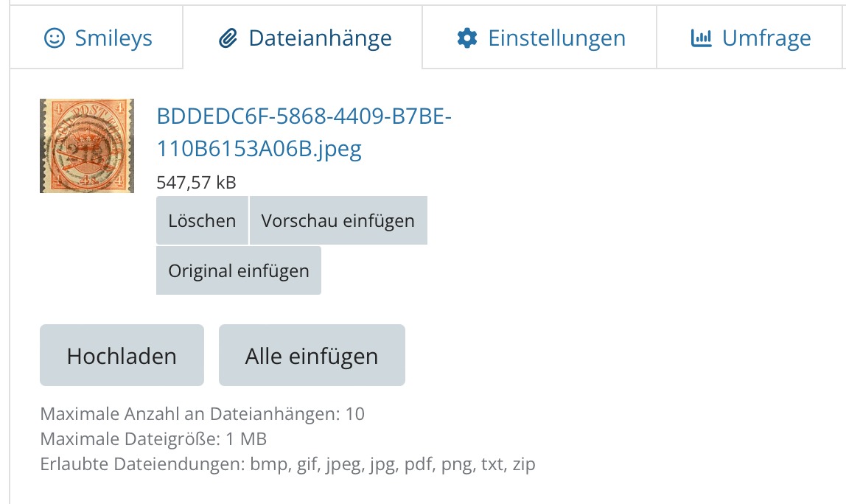This screenshot has height=504, width=846.
Task: Open the BDDEDC6F-5868 jpeg file link
Action: [x=304, y=133]
